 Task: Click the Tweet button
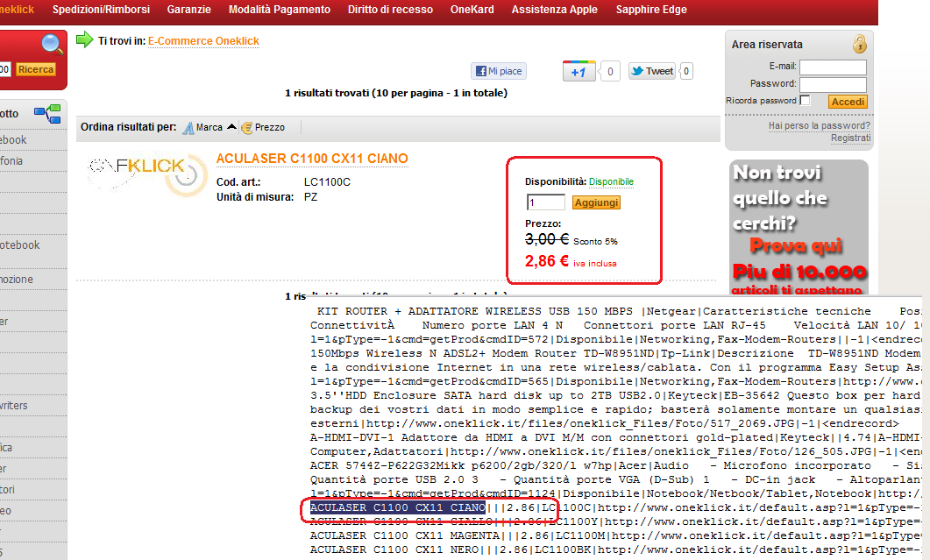652,71
